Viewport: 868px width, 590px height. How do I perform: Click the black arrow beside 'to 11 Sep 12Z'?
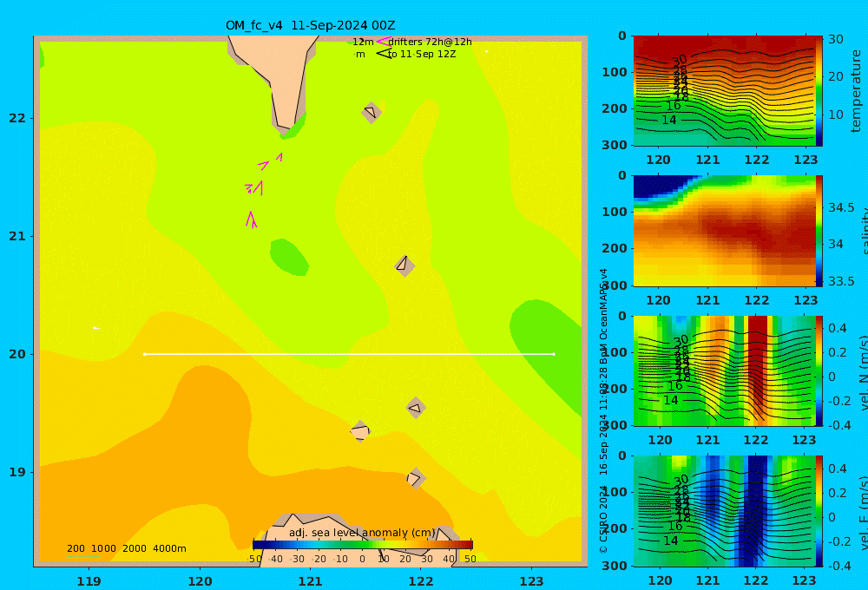(x=383, y=54)
